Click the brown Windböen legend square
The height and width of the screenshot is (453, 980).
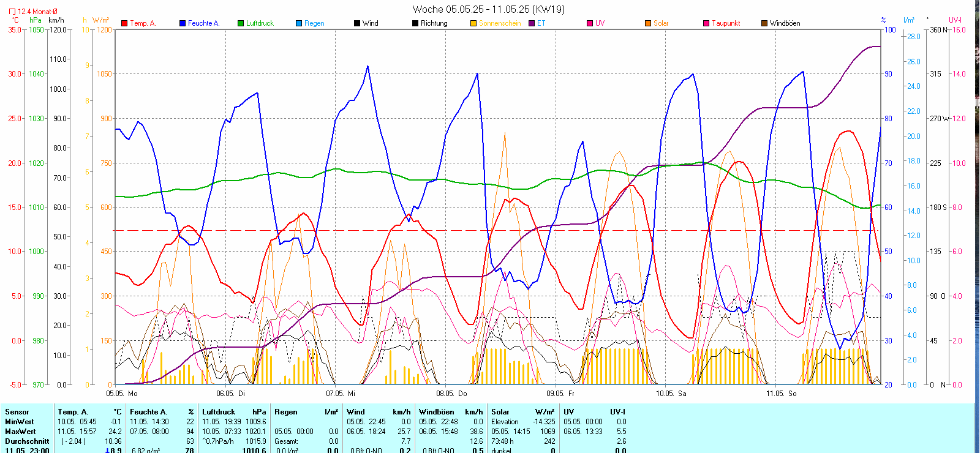764,23
